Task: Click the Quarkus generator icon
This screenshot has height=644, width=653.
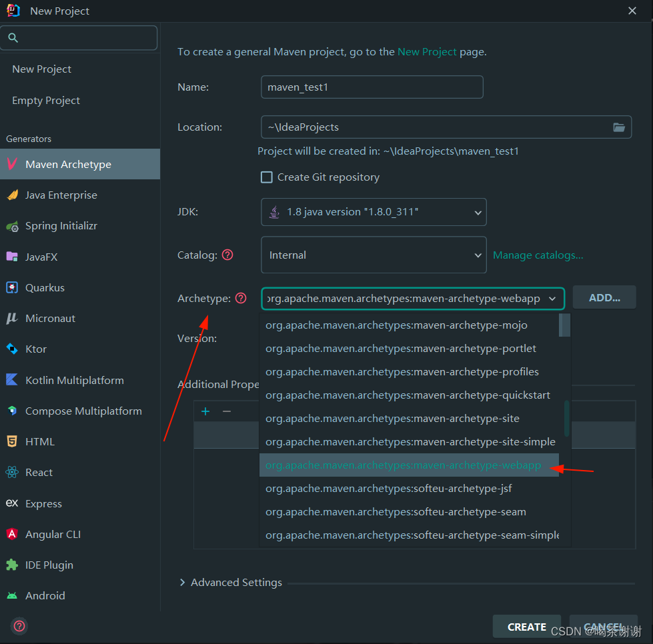Action: (x=12, y=287)
